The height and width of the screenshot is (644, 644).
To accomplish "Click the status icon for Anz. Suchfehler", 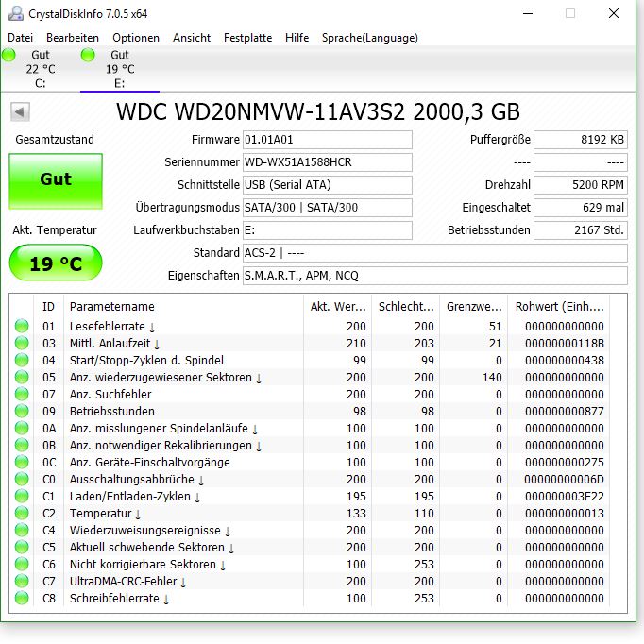I will click(x=22, y=395).
